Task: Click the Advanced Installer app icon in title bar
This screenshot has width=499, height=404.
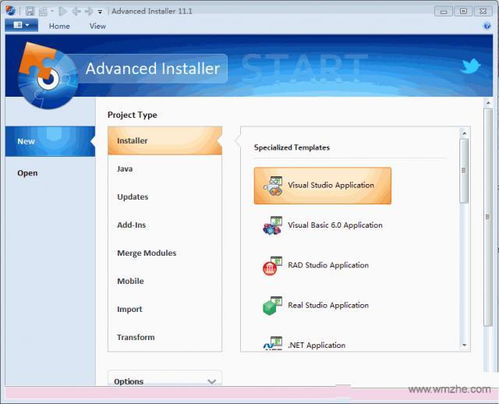Action: coord(11,11)
